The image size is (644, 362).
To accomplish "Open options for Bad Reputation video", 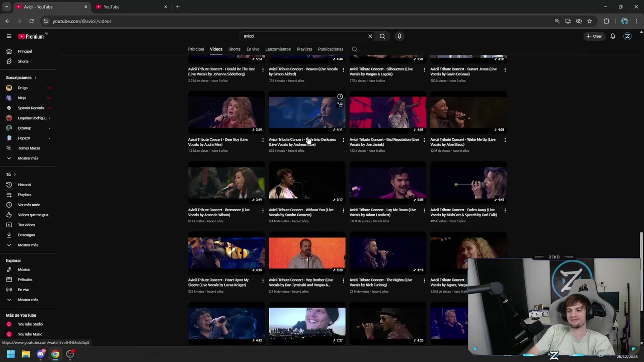I will point(424,140).
